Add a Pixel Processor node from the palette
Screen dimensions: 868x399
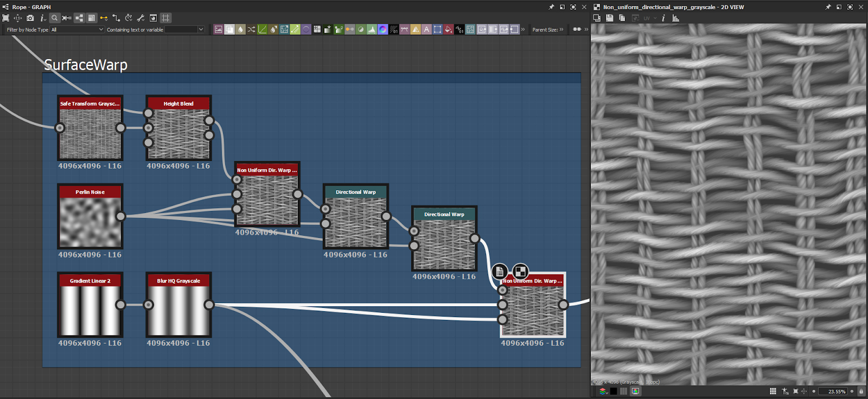tap(394, 29)
